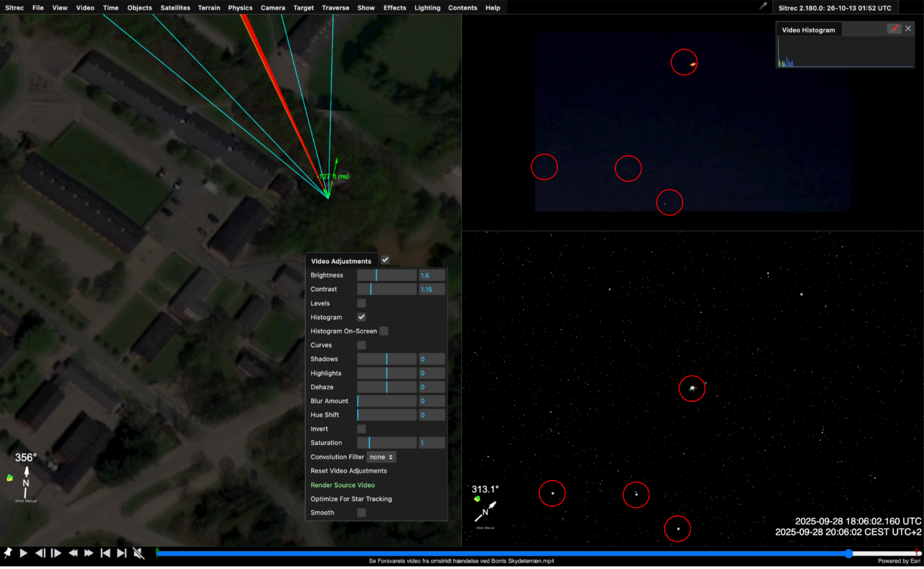Click the Shadows value field
The image size is (924, 569).
click(x=432, y=359)
